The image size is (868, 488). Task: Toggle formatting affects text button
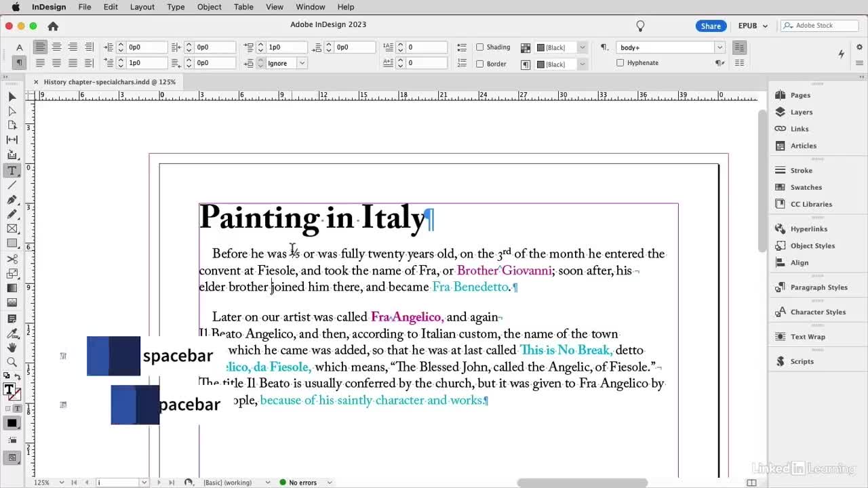click(x=18, y=409)
